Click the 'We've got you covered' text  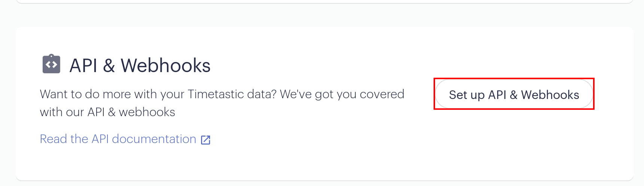pyautogui.click(x=342, y=94)
